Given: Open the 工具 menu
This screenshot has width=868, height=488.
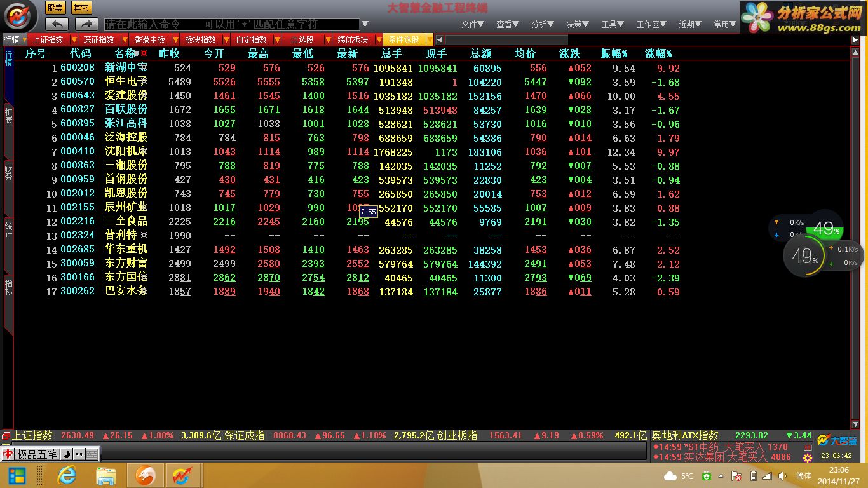Looking at the screenshot, I should point(613,24).
